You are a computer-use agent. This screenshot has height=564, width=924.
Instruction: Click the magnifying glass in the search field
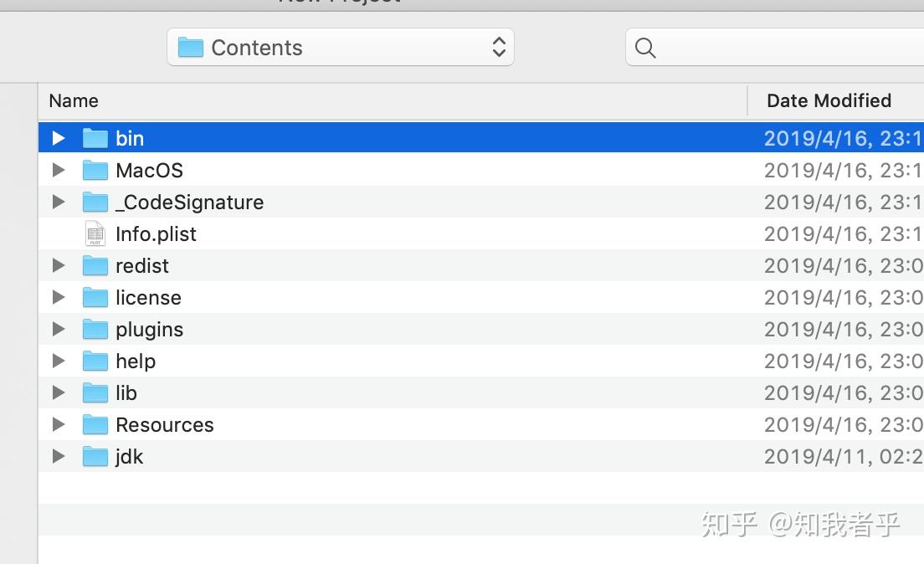click(x=644, y=48)
